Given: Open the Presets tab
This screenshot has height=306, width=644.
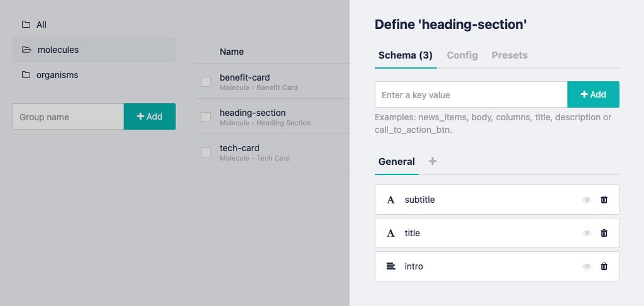Looking at the screenshot, I should coord(509,55).
